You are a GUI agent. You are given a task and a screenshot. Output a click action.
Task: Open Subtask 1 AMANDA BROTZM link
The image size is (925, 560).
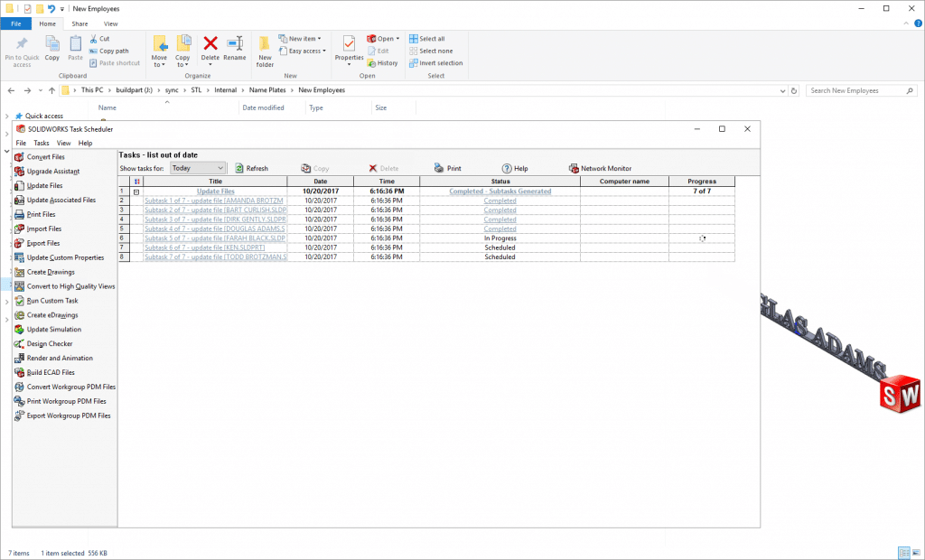point(214,201)
